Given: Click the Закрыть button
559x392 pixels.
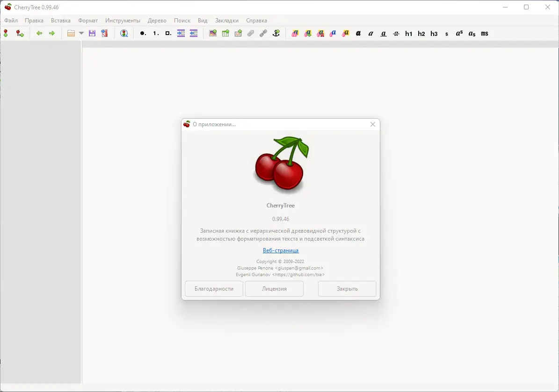Looking at the screenshot, I should [347, 289].
